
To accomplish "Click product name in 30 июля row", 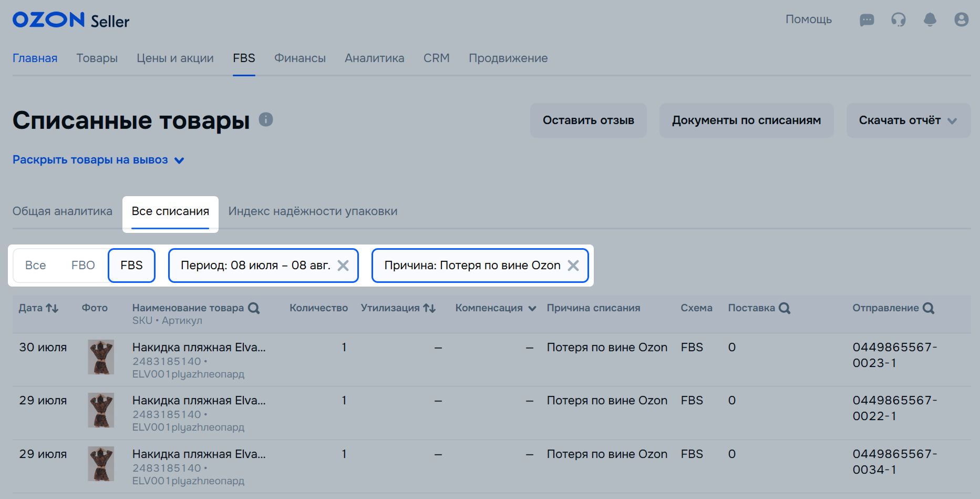I will pos(199,348).
